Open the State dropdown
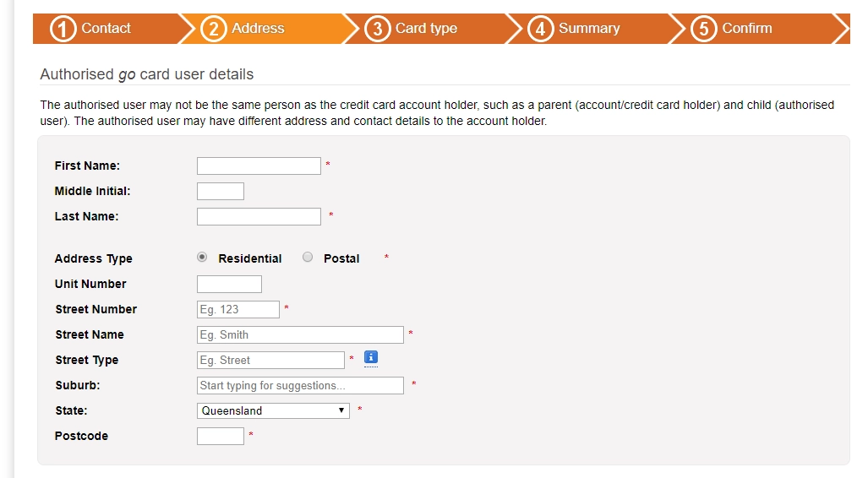 (273, 410)
